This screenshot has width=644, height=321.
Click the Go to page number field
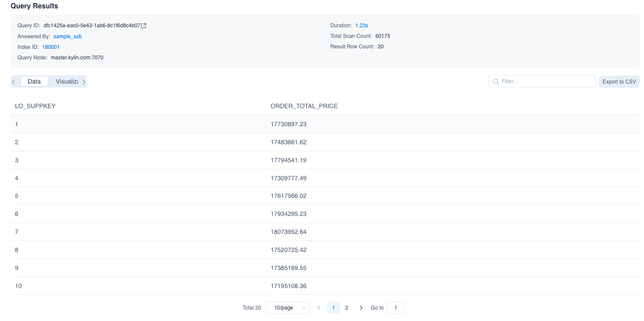[x=395, y=308]
